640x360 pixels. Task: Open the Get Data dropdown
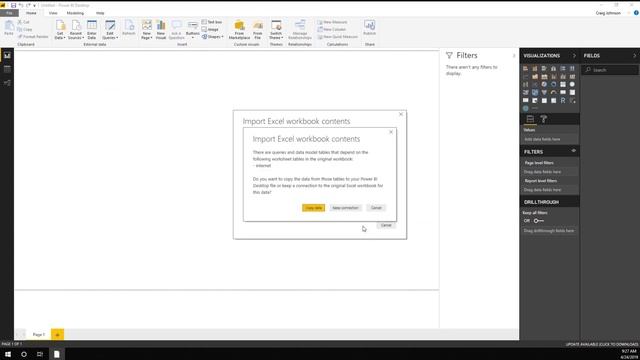tap(60, 29)
